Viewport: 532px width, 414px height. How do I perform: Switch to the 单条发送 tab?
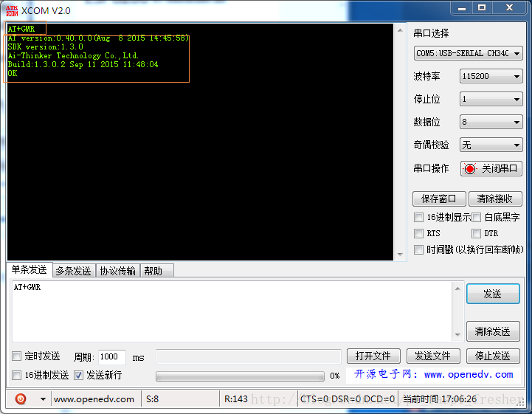pyautogui.click(x=30, y=270)
